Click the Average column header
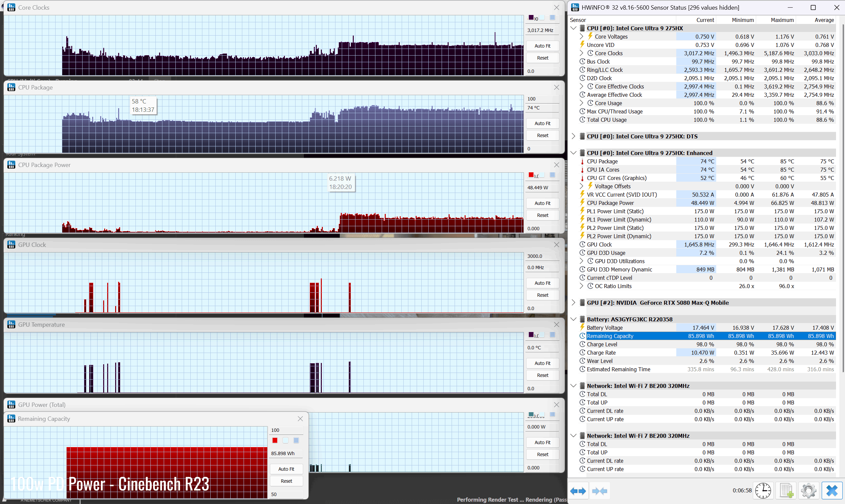Screen dimensions: 845x504 [816, 20]
